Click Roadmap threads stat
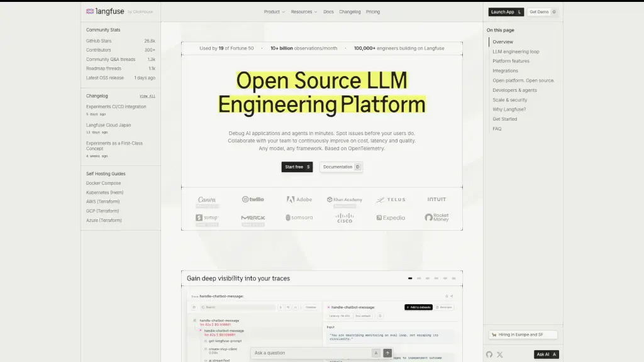Screen dimensions: 644x362 tap(121, 69)
